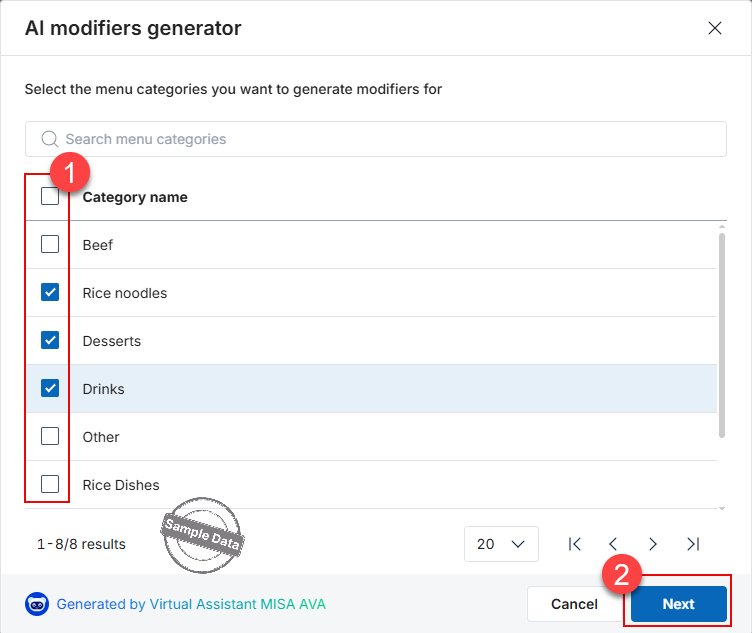Click the Cancel button
The width and height of the screenshot is (752, 633).
coord(574,604)
